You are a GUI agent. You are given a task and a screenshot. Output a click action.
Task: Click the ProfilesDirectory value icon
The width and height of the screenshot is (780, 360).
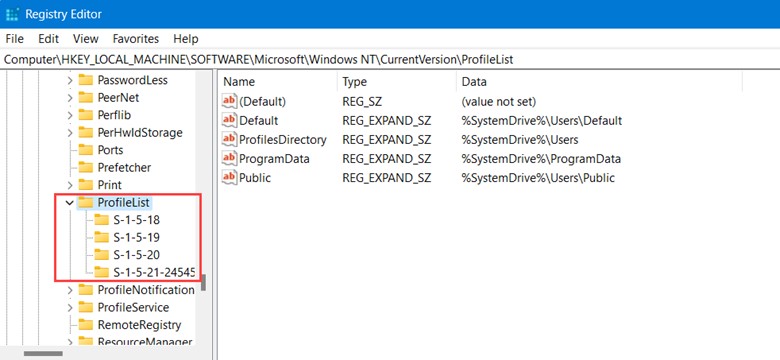click(229, 140)
